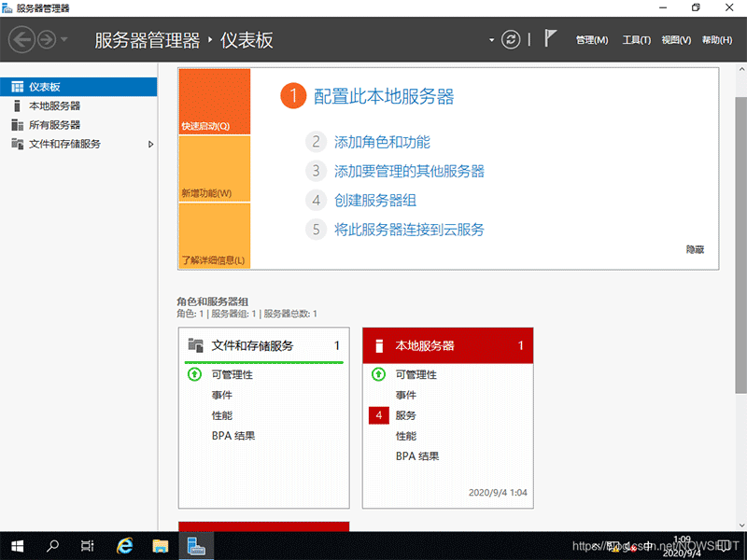Click the back navigation arrow

(21, 39)
